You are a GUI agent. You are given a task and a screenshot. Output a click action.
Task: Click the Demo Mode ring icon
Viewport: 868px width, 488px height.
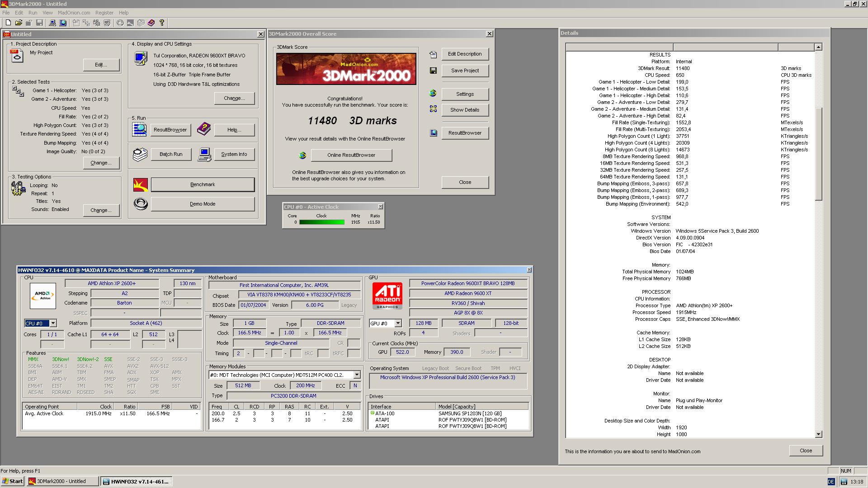141,204
